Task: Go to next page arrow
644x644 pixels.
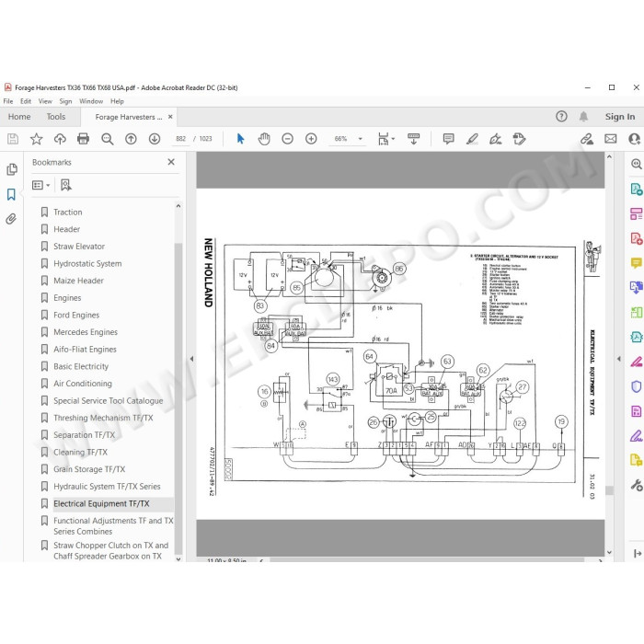Action: (x=155, y=139)
